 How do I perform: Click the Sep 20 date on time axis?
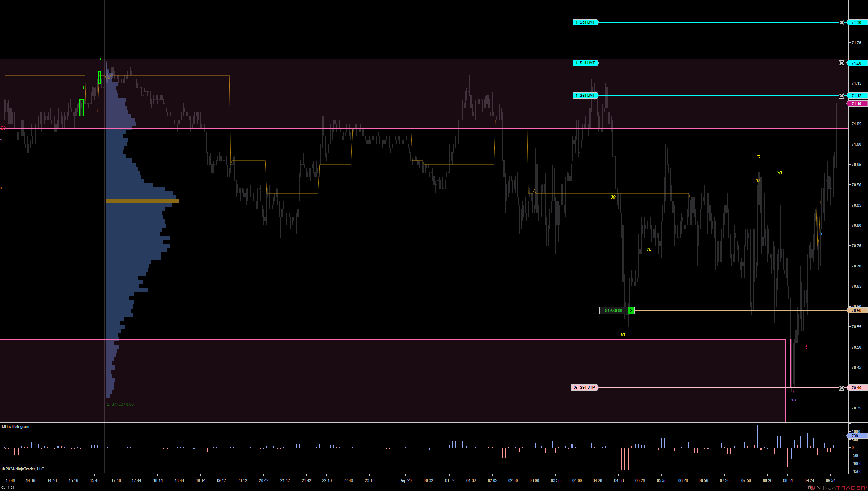[405, 480]
